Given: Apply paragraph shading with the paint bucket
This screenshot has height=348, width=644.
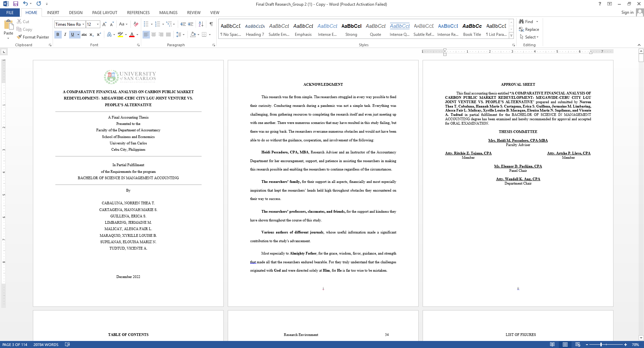Looking at the screenshot, I should [x=193, y=34].
